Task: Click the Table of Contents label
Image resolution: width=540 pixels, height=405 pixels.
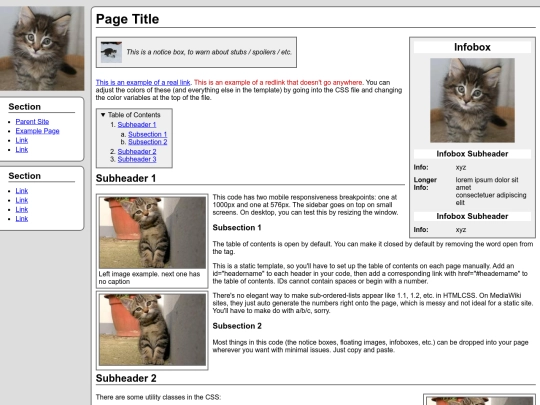Action: (134, 115)
